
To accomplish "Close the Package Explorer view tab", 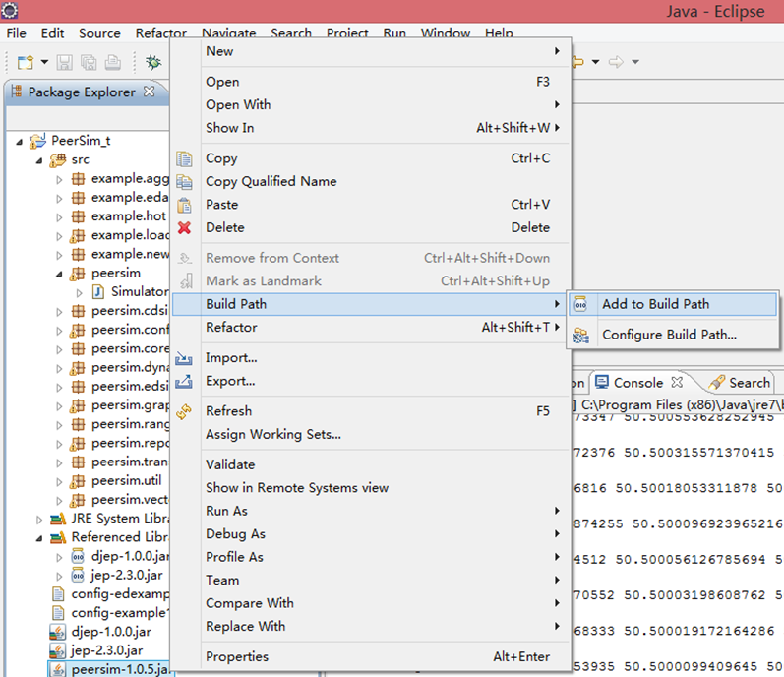I will click(149, 92).
